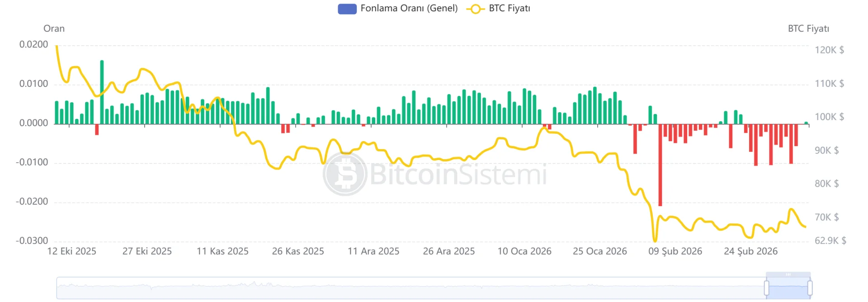The height and width of the screenshot is (302, 868).
Task: Toggle the BTC Fiyatı legend line marker
Action: click(475, 9)
